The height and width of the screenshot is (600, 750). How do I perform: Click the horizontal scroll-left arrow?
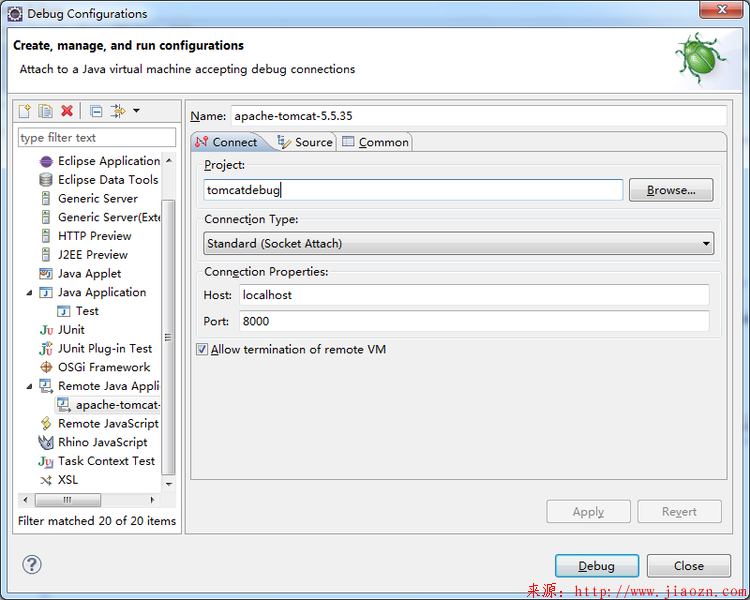point(25,500)
